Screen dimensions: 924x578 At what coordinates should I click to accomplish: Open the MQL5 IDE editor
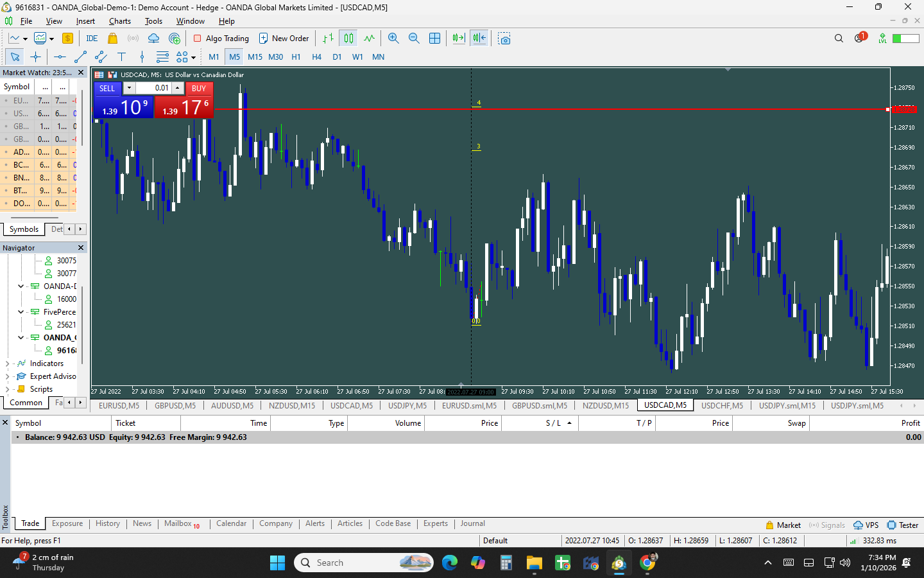click(x=92, y=39)
